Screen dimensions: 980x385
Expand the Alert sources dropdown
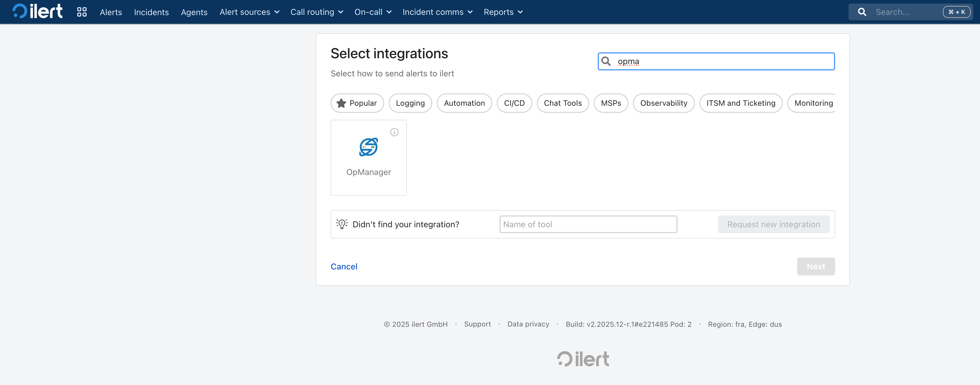pyautogui.click(x=249, y=12)
